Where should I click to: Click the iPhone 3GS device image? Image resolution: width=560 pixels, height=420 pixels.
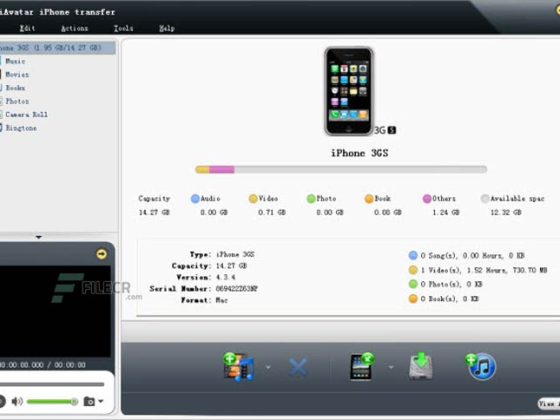click(x=349, y=91)
